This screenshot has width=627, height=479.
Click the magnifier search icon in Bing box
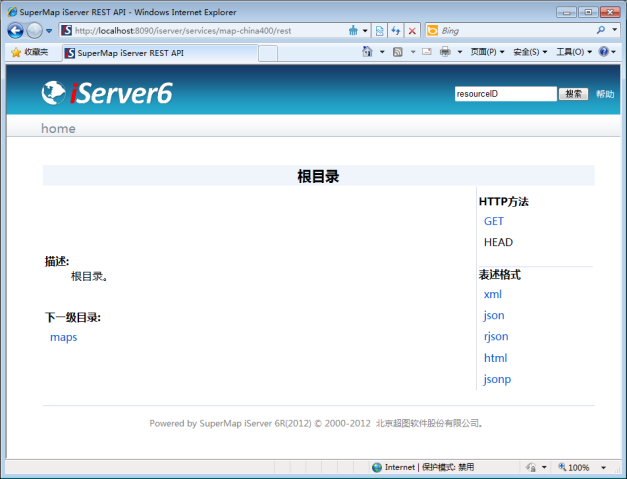click(601, 30)
